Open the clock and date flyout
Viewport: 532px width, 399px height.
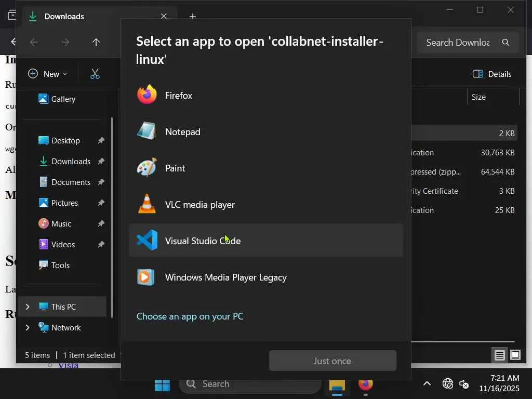[x=499, y=383]
